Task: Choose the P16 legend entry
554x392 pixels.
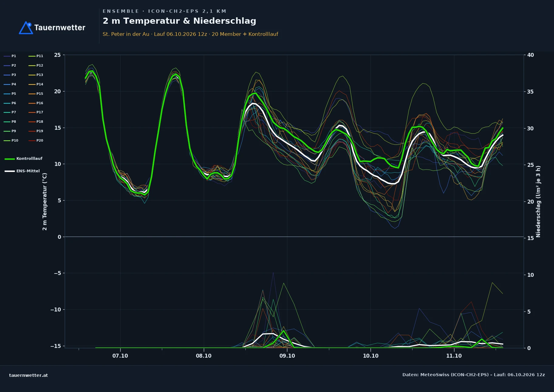Action: tap(36, 103)
